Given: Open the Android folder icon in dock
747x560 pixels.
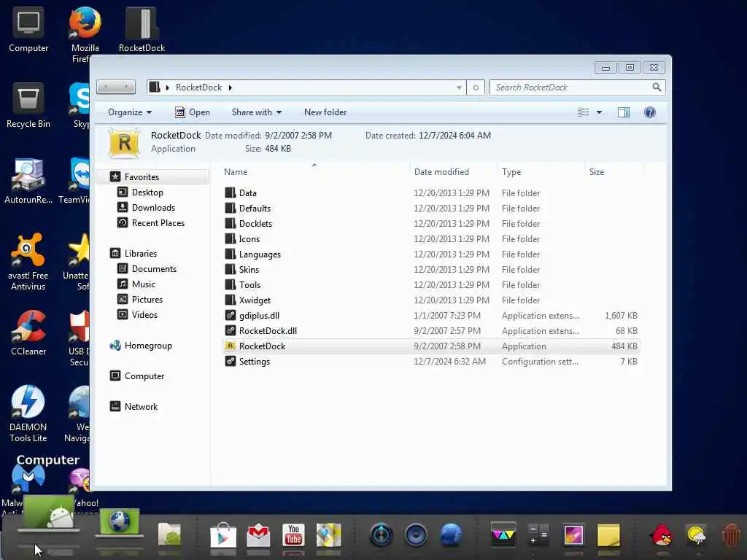Looking at the screenshot, I should point(169,534).
